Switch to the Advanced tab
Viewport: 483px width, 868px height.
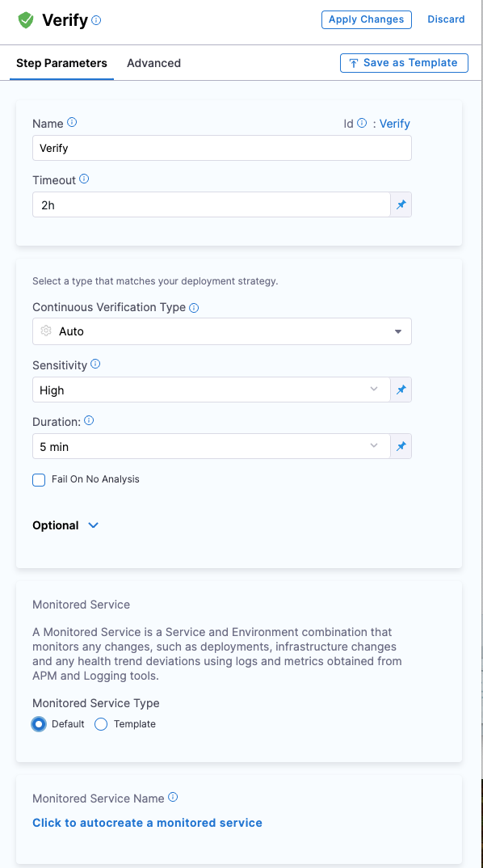point(153,62)
